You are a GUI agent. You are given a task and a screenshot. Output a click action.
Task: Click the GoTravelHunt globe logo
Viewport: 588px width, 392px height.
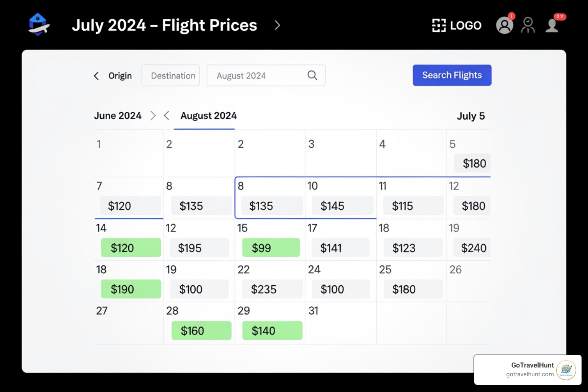coord(566,370)
